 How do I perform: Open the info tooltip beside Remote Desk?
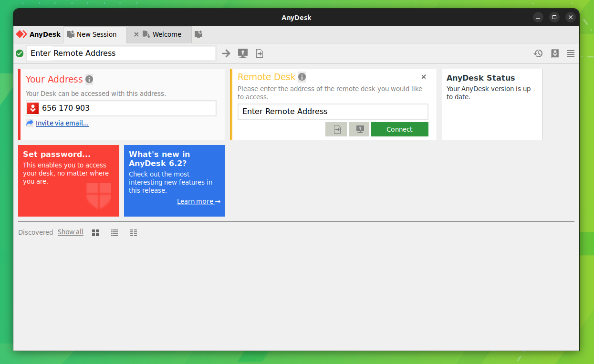302,77
